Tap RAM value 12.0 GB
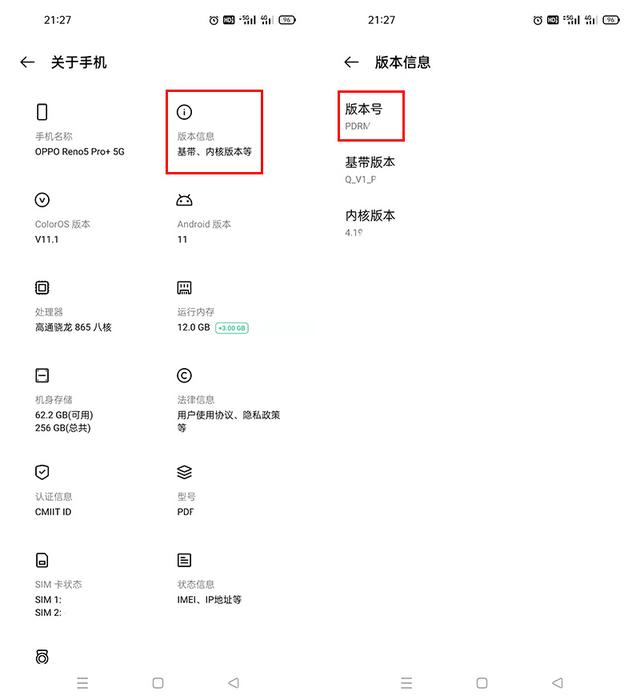 pos(194,328)
